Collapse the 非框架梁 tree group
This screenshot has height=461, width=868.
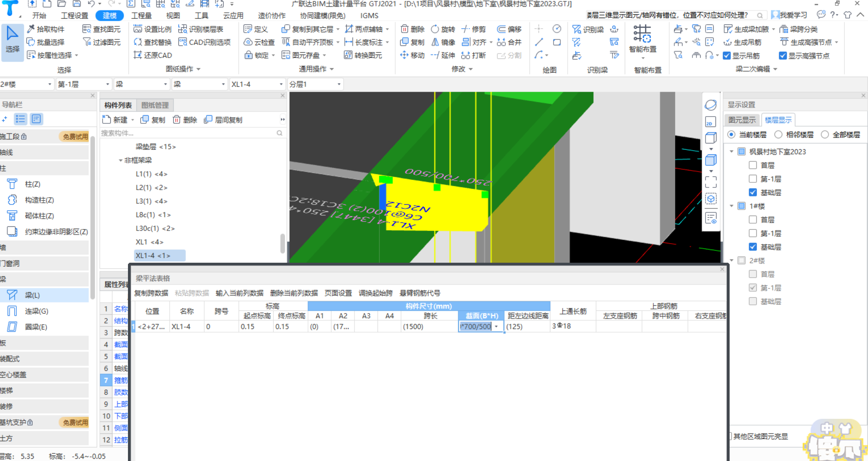tap(121, 161)
